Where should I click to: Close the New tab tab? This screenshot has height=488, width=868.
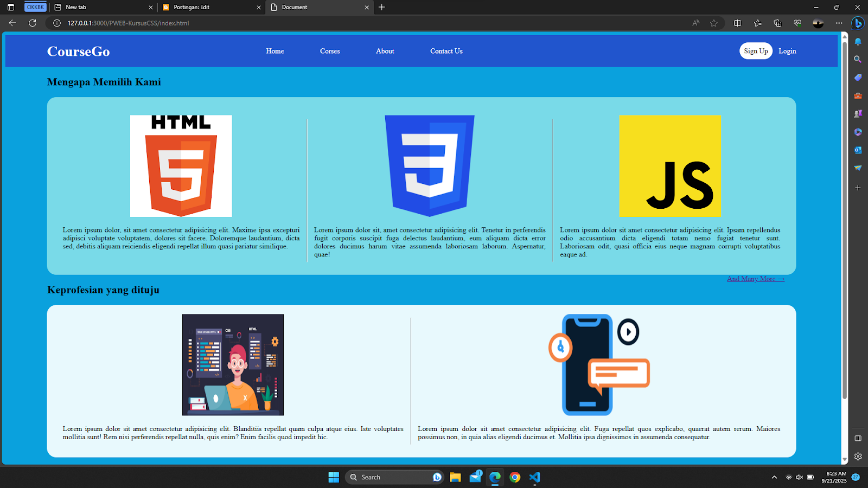click(151, 8)
